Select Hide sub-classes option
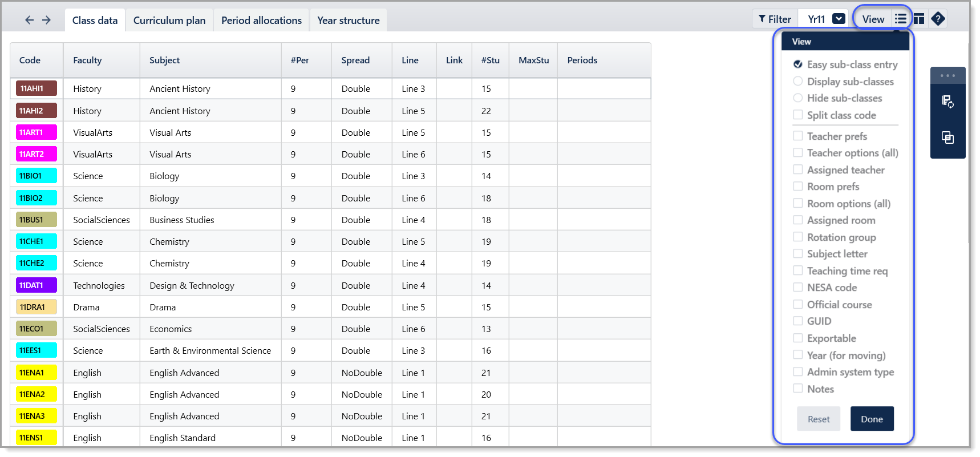Image resolution: width=980 pixels, height=457 pixels. (x=798, y=98)
